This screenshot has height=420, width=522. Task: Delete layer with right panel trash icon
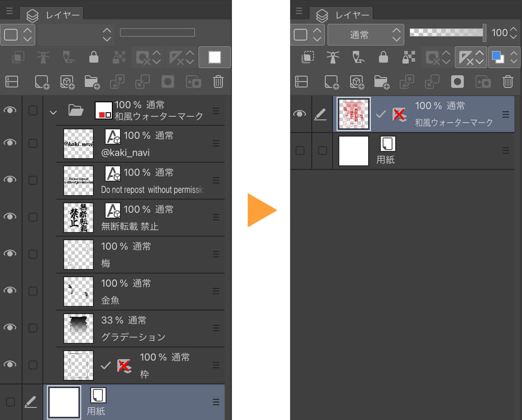(508, 82)
